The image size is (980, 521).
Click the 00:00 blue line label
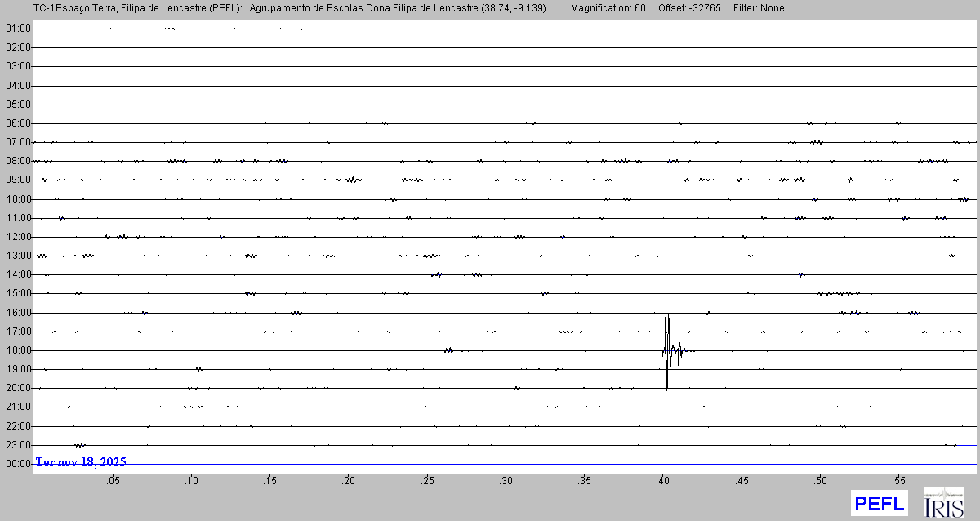point(18,464)
